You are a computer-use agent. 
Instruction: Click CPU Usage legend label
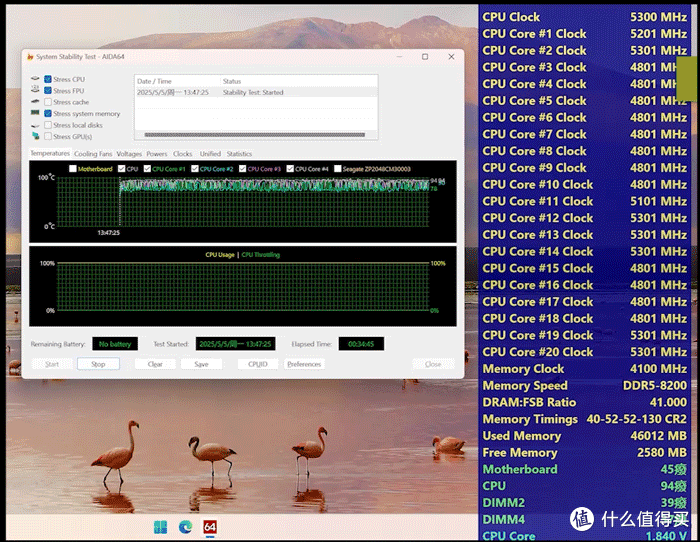coord(220,254)
